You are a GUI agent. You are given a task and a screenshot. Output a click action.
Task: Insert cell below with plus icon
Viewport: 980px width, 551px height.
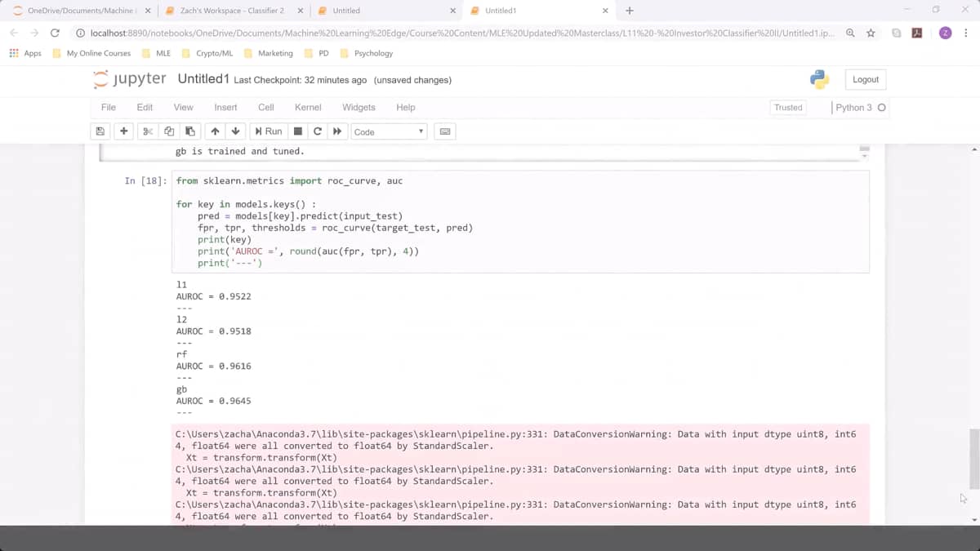[x=124, y=131]
